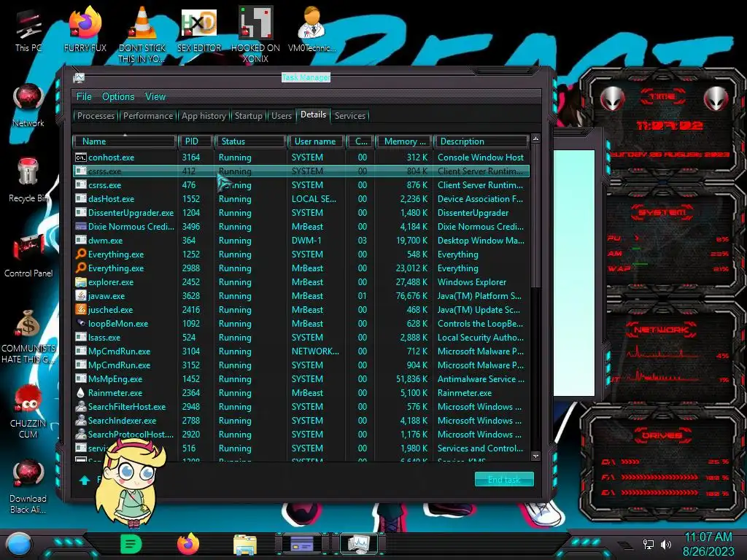Select the DissenterUpgrader.exe row
747x560 pixels.
tap(301, 213)
